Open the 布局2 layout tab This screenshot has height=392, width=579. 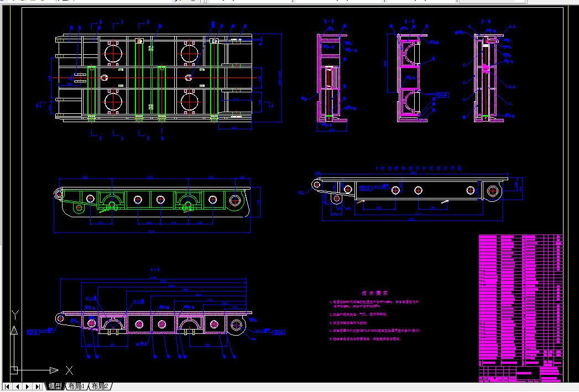click(100, 386)
